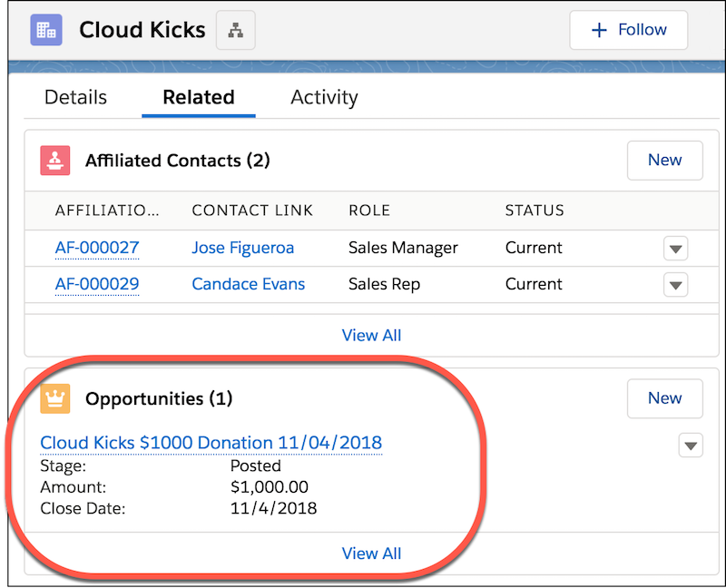Image resolution: width=726 pixels, height=588 pixels.
Task: Switch to the Details tab
Action: point(75,98)
